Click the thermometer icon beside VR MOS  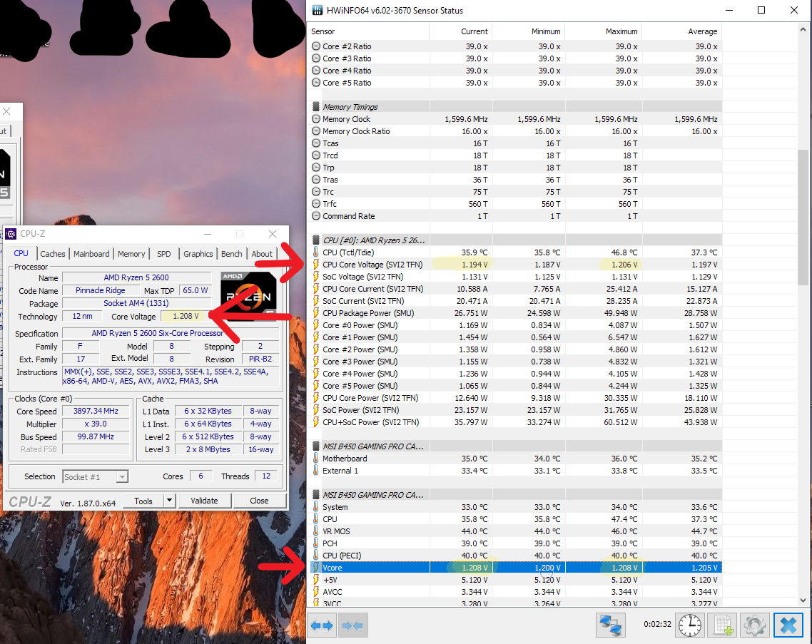(316, 531)
